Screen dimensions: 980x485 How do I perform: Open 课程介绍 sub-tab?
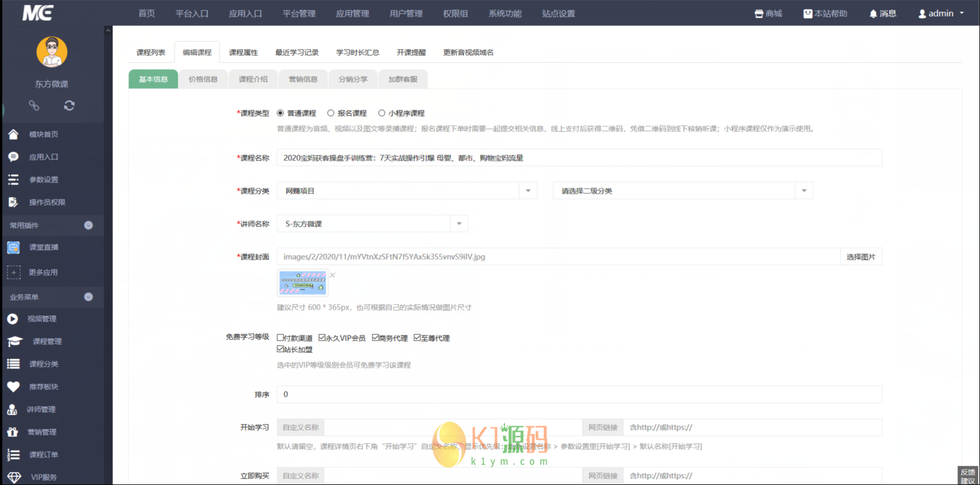pyautogui.click(x=253, y=79)
